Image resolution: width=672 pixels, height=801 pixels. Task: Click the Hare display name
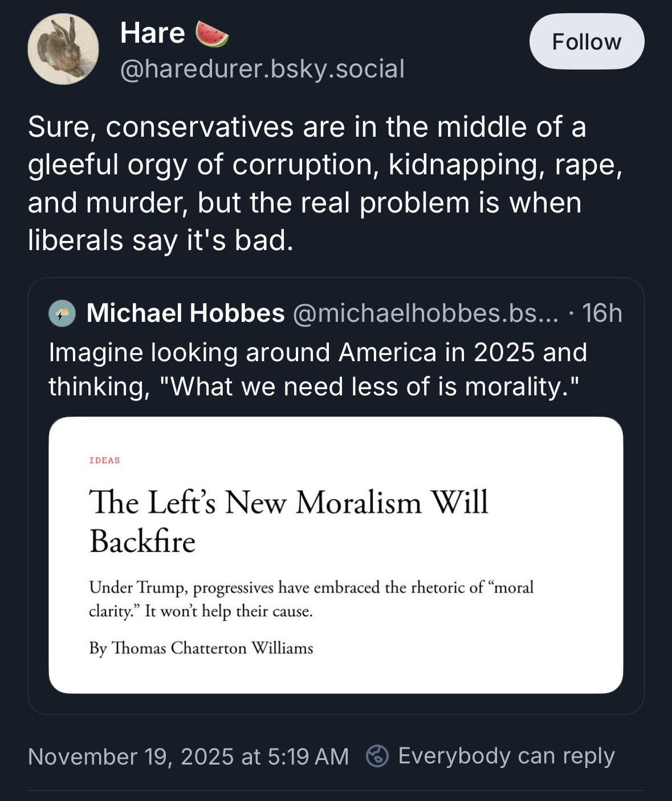click(x=152, y=32)
